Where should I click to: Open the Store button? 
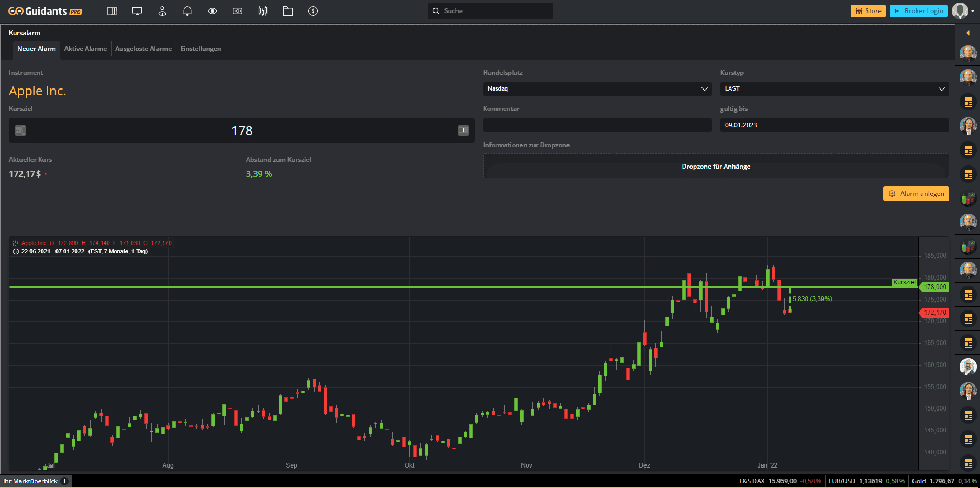pos(868,11)
